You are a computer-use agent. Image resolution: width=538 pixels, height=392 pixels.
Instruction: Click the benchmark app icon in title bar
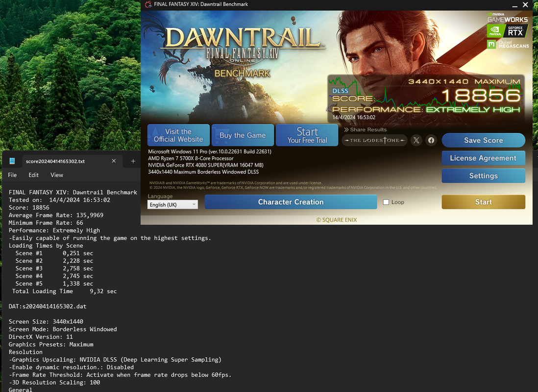click(148, 4)
